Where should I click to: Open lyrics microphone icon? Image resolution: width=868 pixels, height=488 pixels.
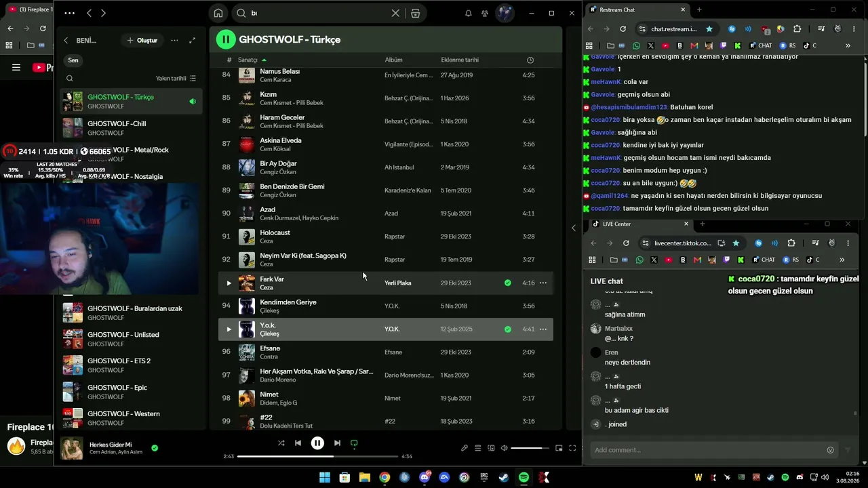[x=465, y=448]
